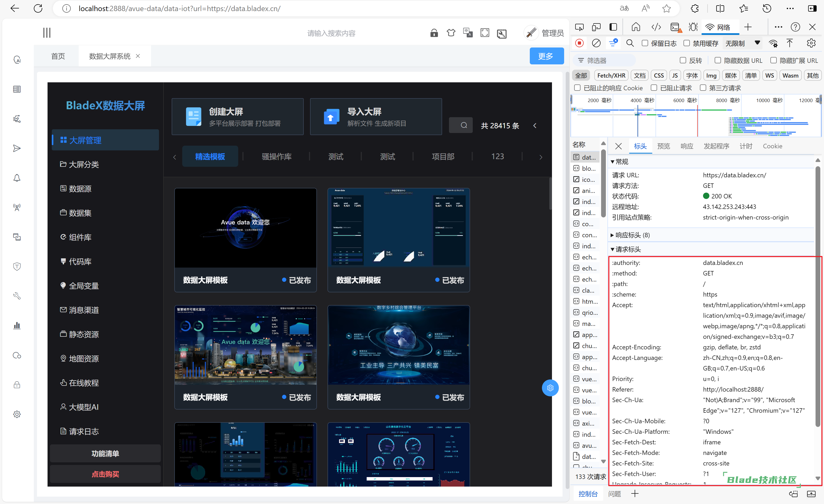Switch to the 响应 tab in DevTools

pos(687,146)
